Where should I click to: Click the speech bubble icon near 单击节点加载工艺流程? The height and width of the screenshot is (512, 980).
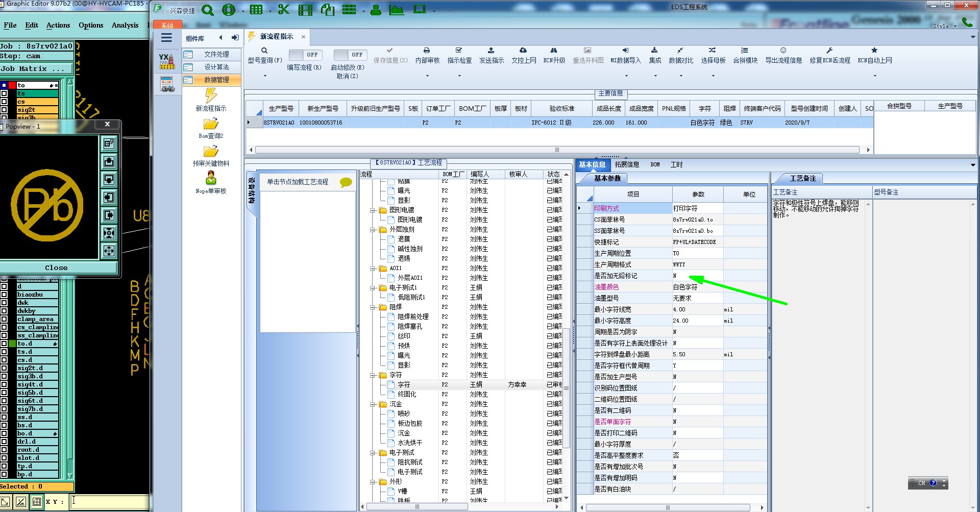(x=346, y=182)
